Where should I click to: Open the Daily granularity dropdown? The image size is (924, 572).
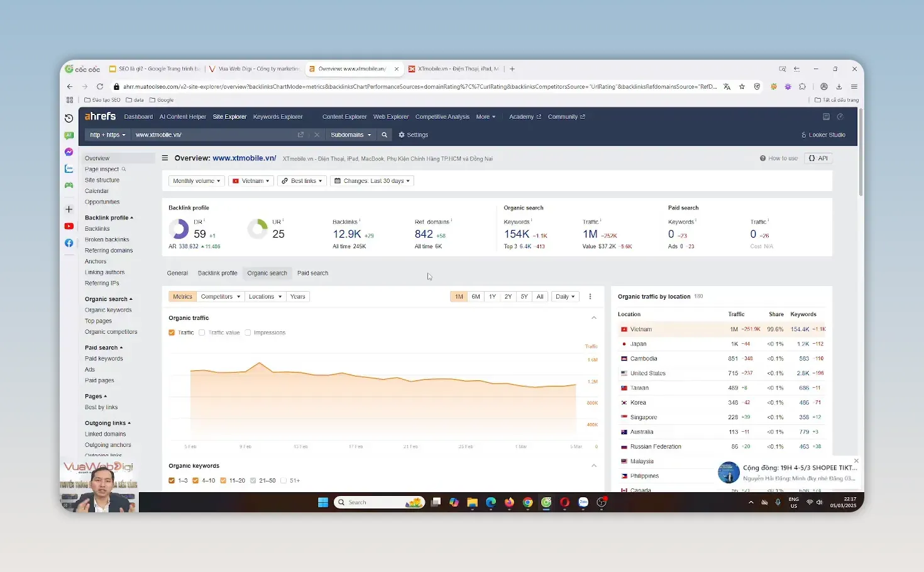[x=565, y=297]
